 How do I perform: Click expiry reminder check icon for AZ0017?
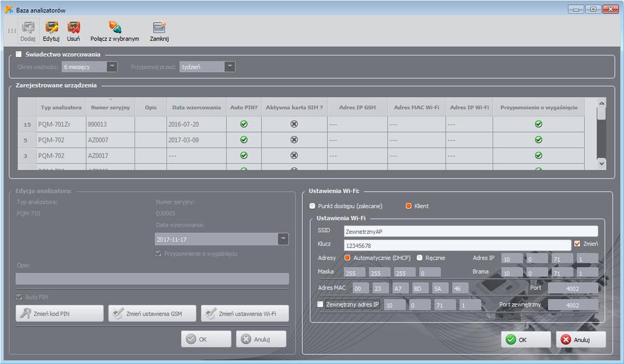pyautogui.click(x=539, y=155)
